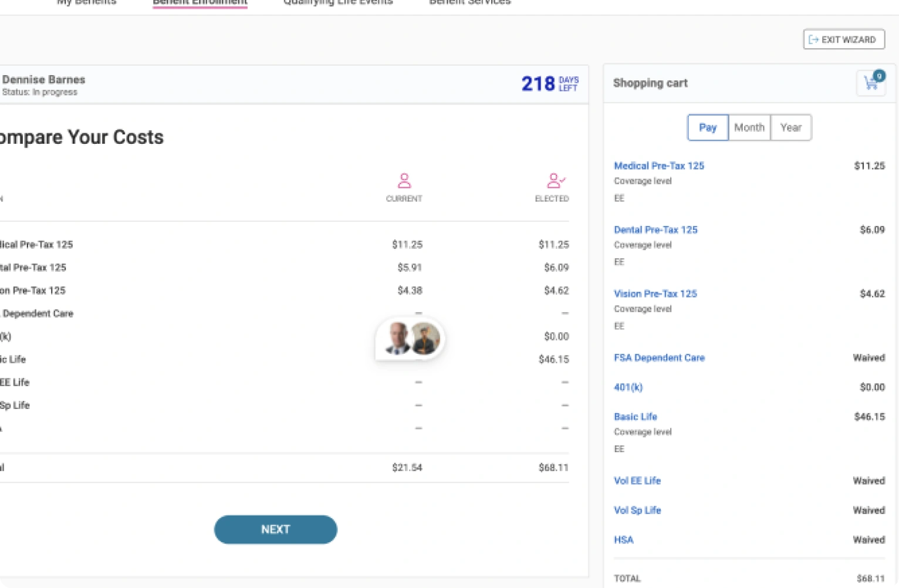
Task: Click the current vision cost $4.38
Action: click(410, 290)
